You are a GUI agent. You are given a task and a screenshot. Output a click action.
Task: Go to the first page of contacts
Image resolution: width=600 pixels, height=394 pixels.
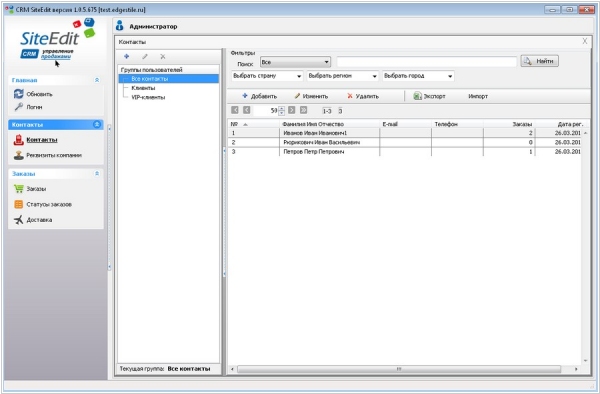coord(235,110)
